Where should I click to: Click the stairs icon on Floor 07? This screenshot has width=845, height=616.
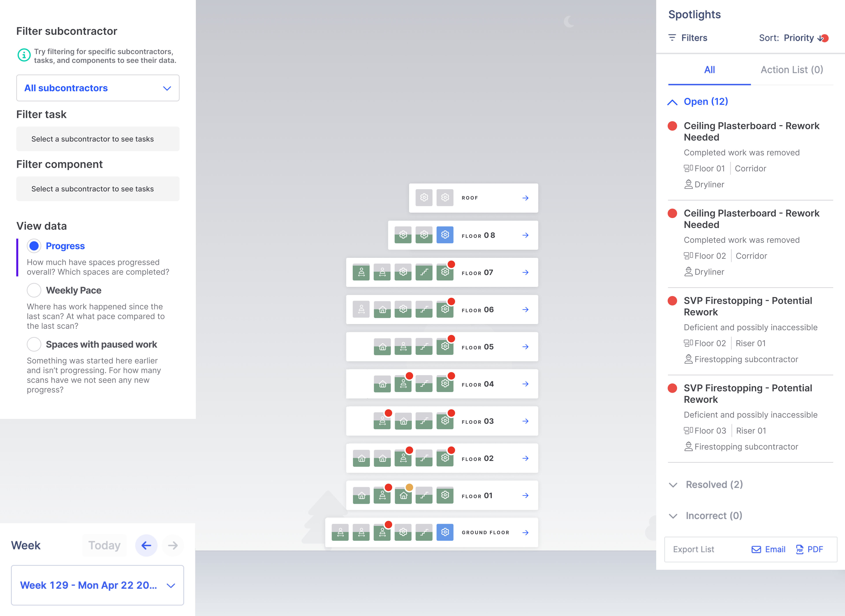(x=424, y=272)
